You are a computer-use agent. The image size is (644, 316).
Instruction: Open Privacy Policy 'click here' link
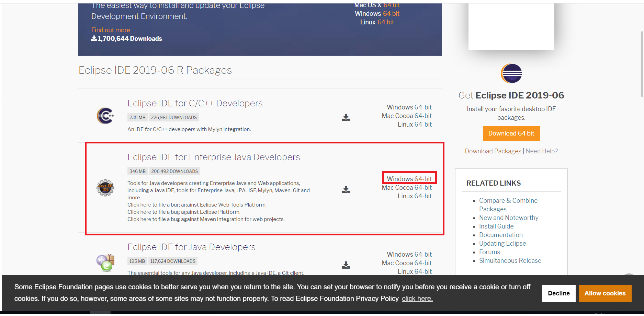point(417,299)
